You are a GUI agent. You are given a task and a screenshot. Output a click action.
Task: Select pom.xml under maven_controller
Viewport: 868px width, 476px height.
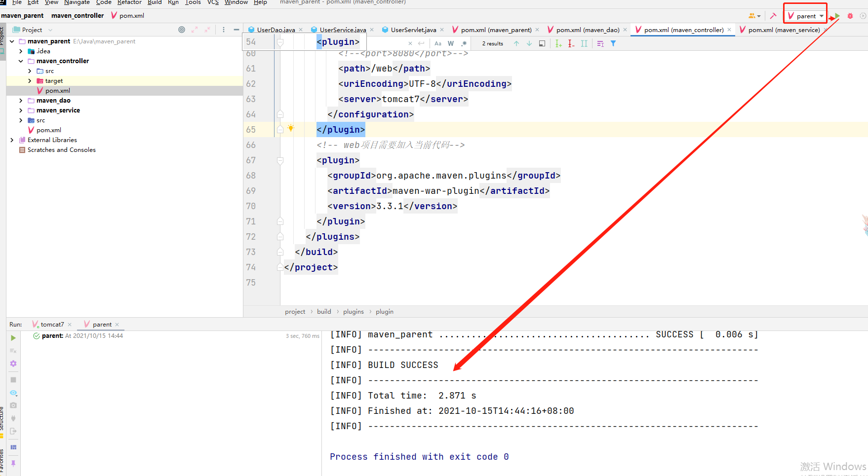58,91
